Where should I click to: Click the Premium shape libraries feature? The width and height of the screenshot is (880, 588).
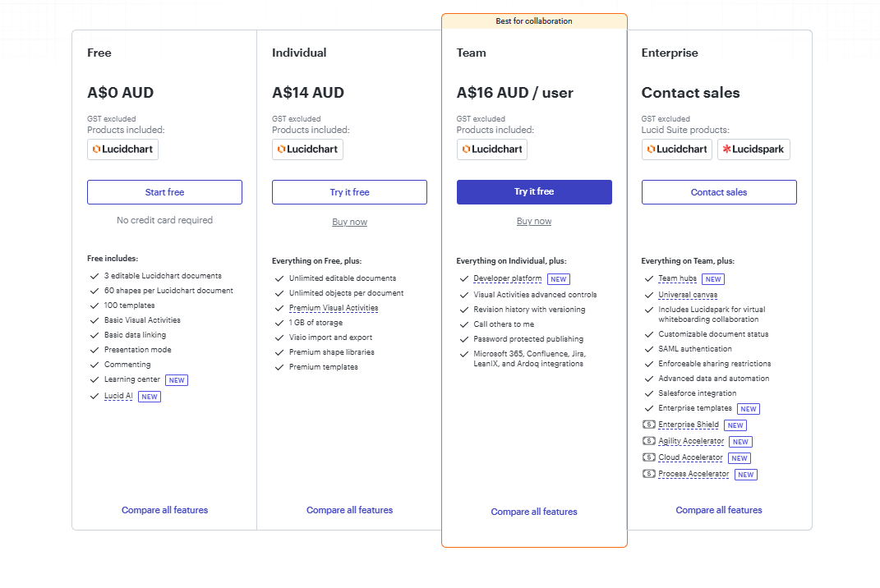tap(332, 352)
